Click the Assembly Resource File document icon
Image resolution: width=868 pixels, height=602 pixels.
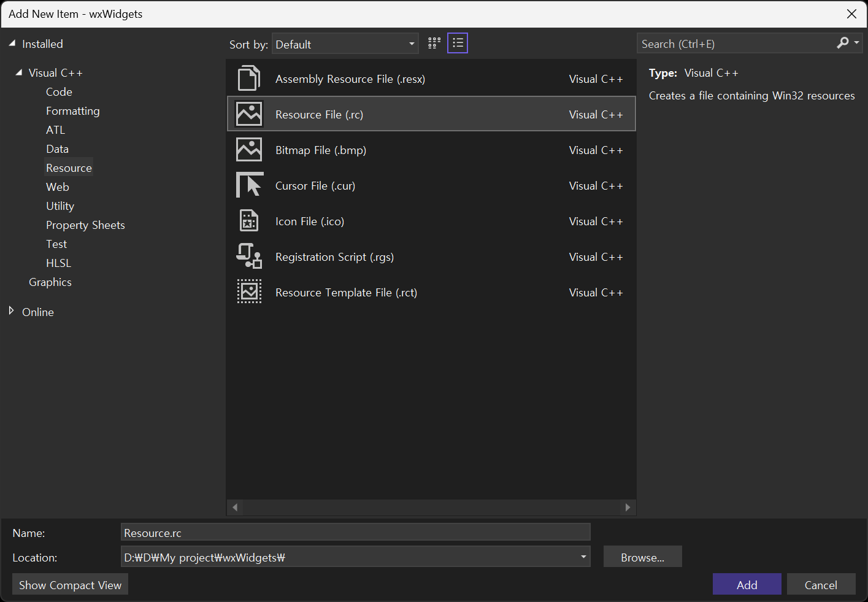249,79
